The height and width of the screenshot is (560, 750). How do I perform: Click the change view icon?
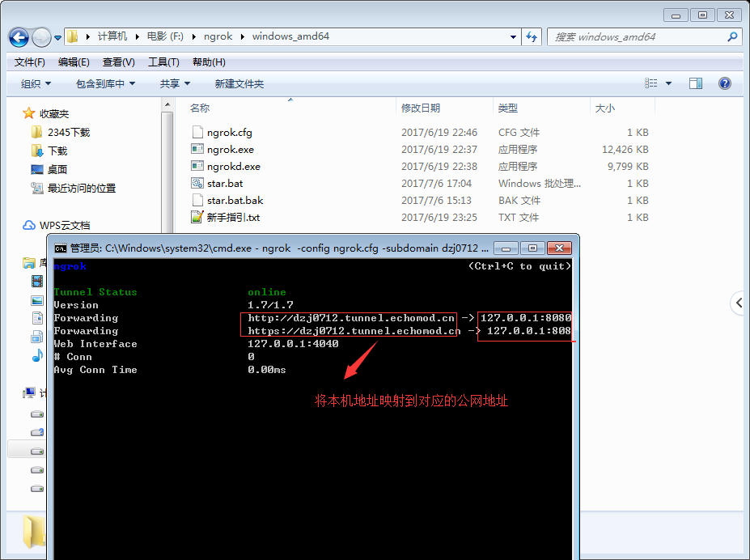click(651, 83)
